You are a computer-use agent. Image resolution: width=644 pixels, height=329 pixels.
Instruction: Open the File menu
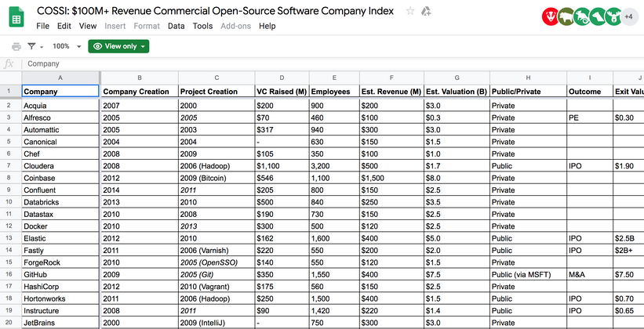(42, 26)
